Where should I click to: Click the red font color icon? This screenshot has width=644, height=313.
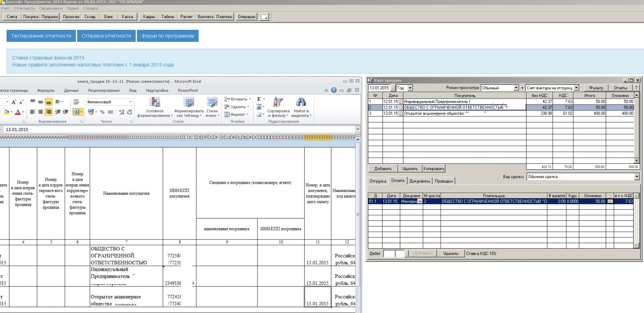pos(18,112)
